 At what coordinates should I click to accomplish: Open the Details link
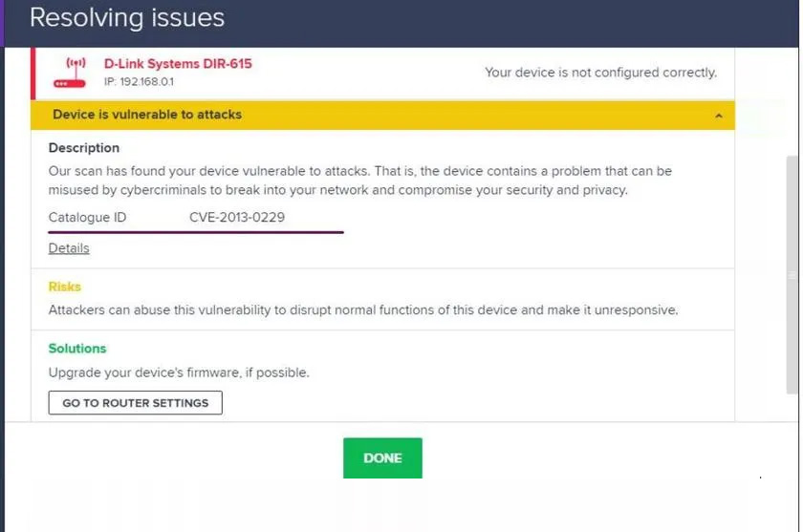point(69,248)
